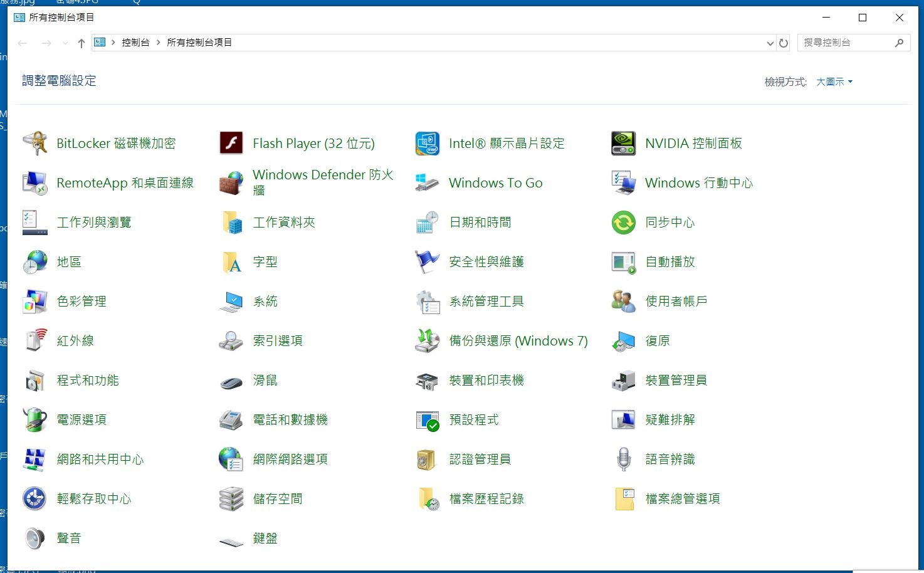Screen dimensions: 924x573
Task: Click the 網際網路選項 globe icon
Action: click(x=231, y=459)
